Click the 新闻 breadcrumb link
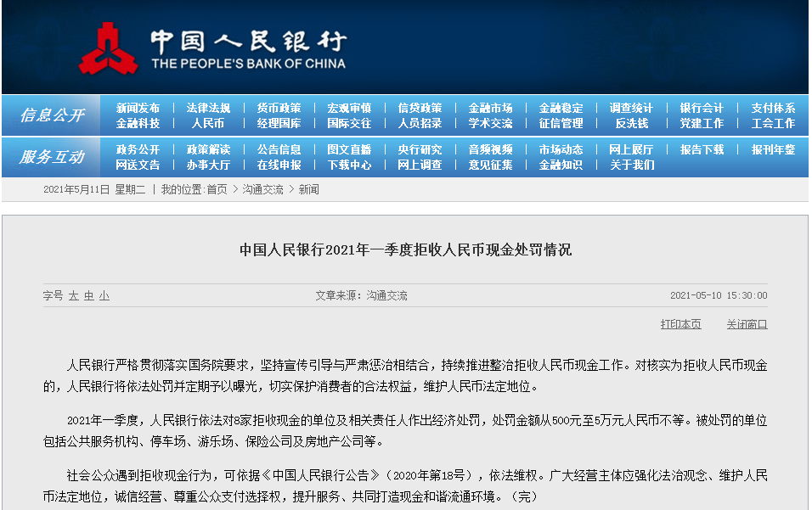Image resolution: width=812 pixels, height=510 pixels. [308, 189]
